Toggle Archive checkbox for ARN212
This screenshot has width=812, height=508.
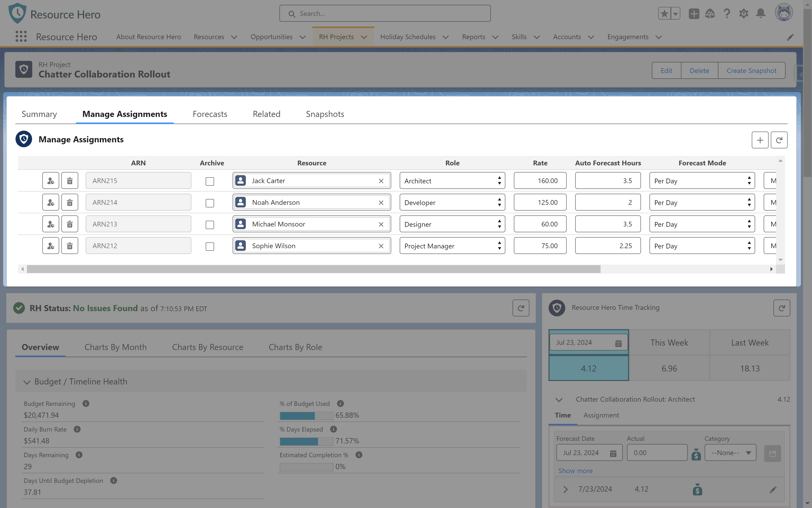(210, 246)
